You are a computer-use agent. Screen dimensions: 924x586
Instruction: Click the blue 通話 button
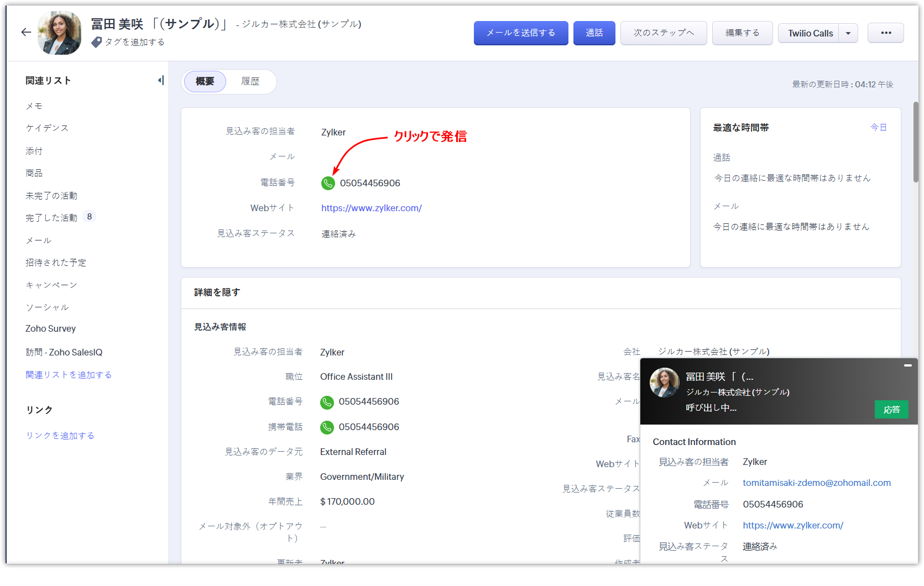pos(594,33)
